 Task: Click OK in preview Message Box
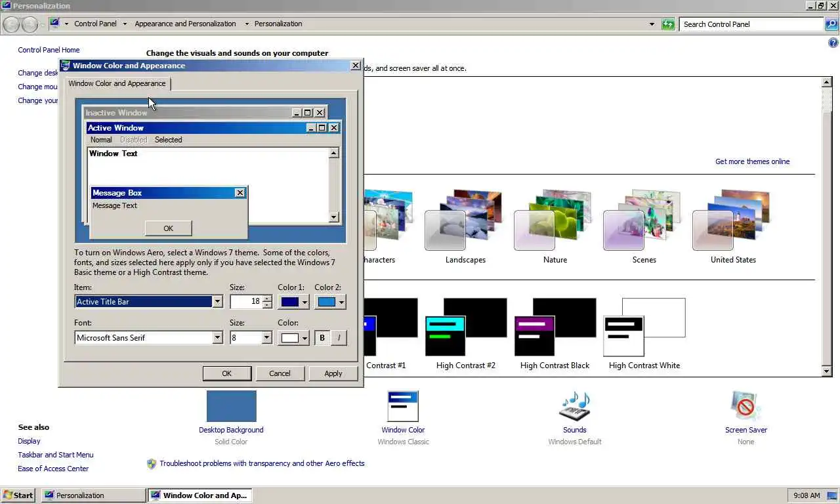click(169, 228)
